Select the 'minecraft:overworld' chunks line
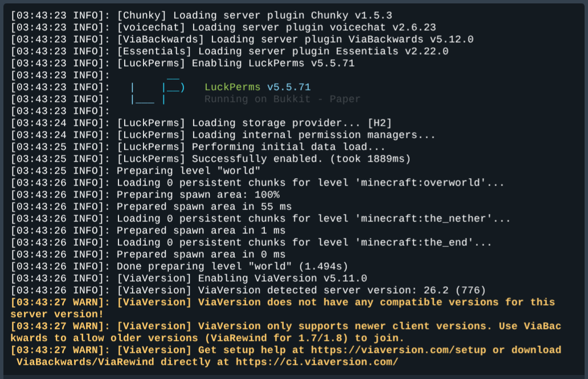Screen dimensions: 588x379 pos(258,183)
